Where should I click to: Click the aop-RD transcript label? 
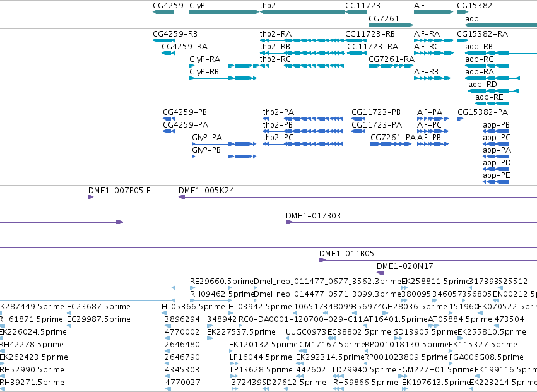(x=483, y=85)
